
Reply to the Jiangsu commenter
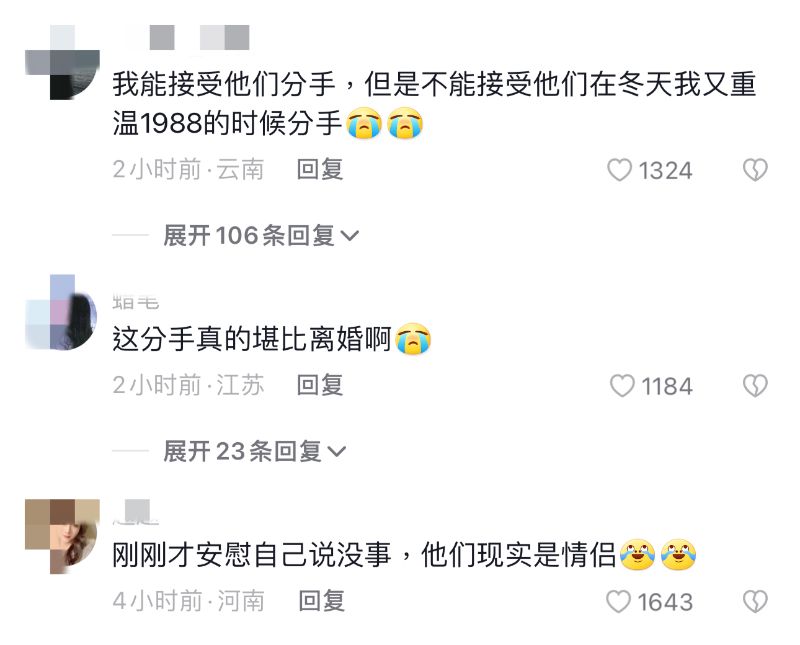pos(320,385)
